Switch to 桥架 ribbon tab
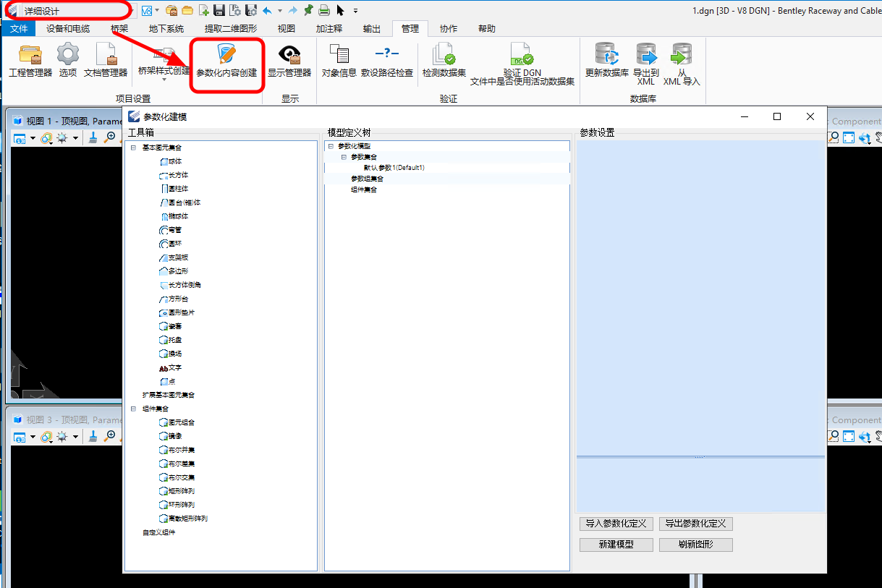 [119, 29]
